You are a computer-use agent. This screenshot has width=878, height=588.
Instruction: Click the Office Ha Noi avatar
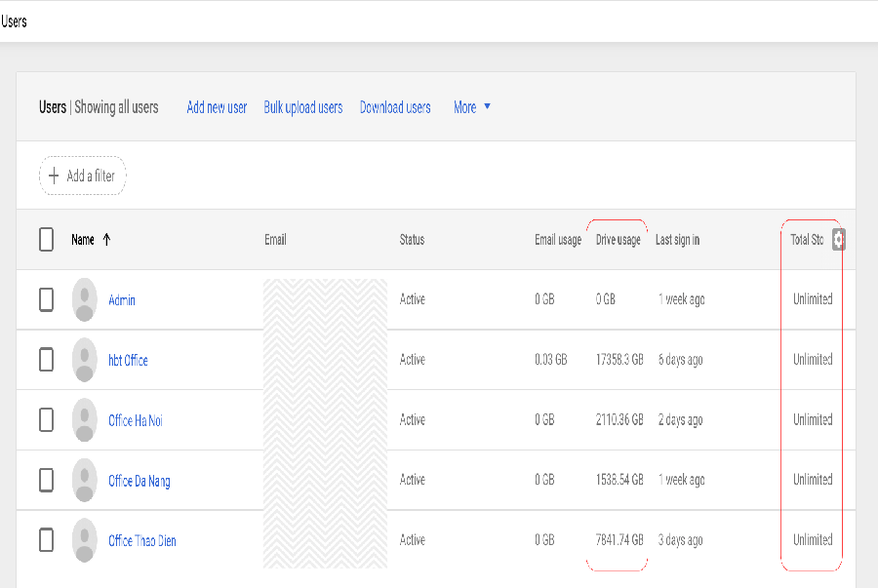pyautogui.click(x=85, y=420)
